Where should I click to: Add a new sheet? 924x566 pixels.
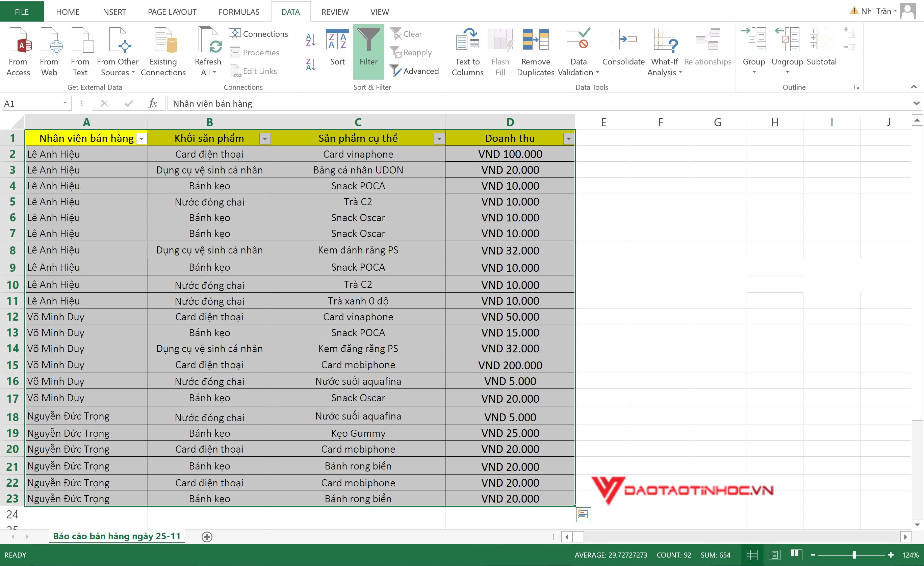coord(207,537)
